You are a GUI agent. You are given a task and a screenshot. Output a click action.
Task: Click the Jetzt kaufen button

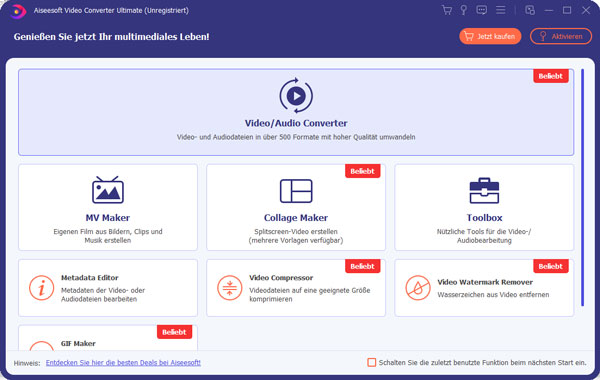point(490,36)
